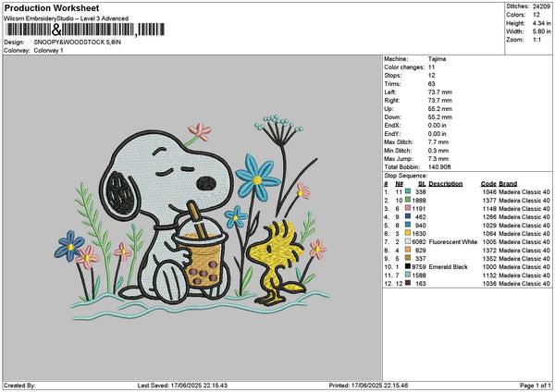Click the "EndY:" label
The height and width of the screenshot is (392, 555).
coord(392,134)
